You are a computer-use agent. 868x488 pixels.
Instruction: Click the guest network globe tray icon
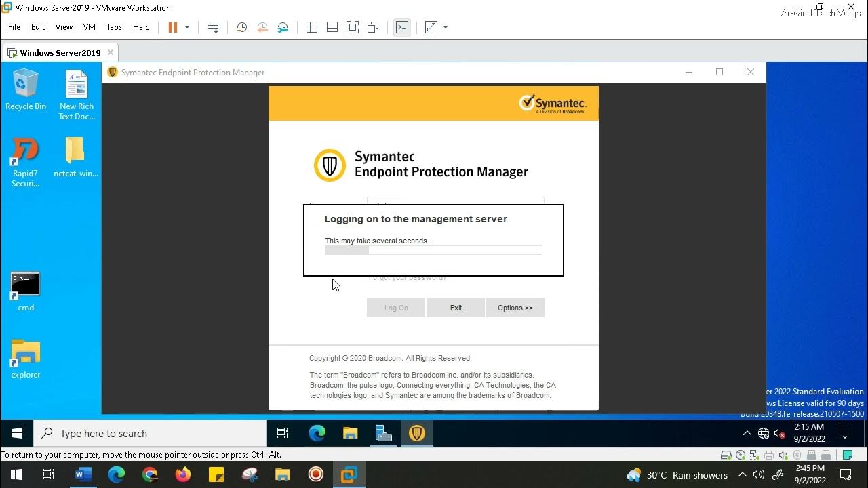764,433
